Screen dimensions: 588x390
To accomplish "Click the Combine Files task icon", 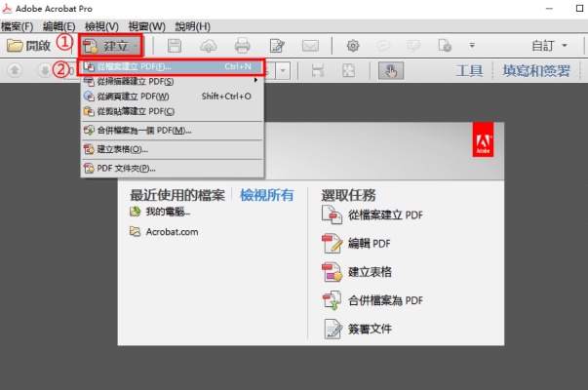I will coord(332,300).
